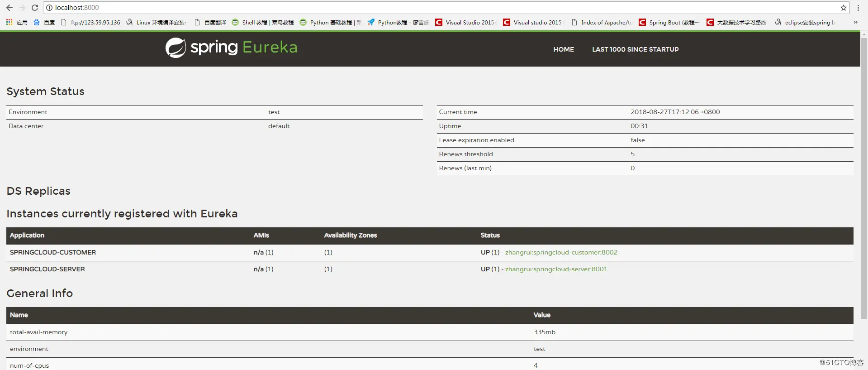Click the browser back arrow

pos(9,8)
